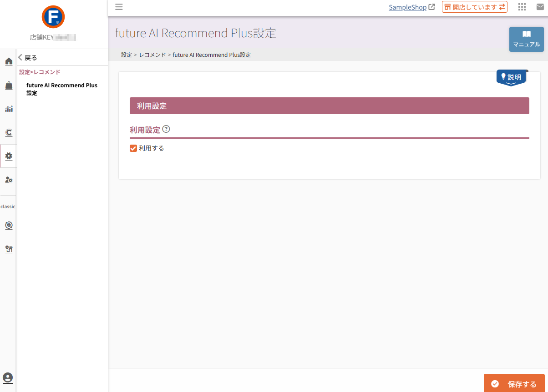Open レコメンド from the breadcrumb trail

point(152,55)
